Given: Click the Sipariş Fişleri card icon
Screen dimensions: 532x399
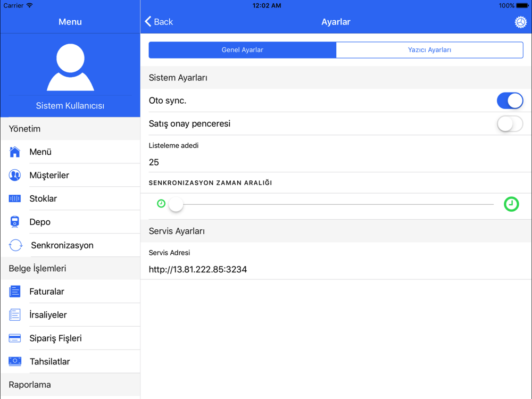Looking at the screenshot, I should (15, 338).
